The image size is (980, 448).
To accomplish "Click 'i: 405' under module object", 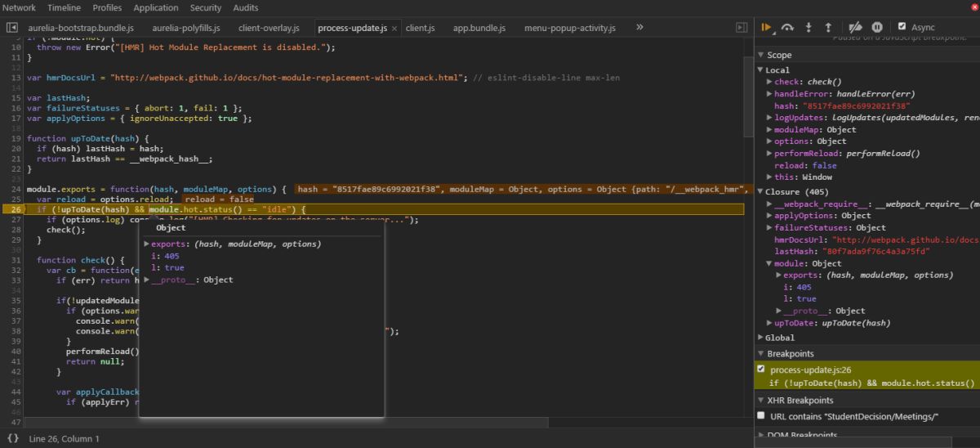I will (x=796, y=287).
